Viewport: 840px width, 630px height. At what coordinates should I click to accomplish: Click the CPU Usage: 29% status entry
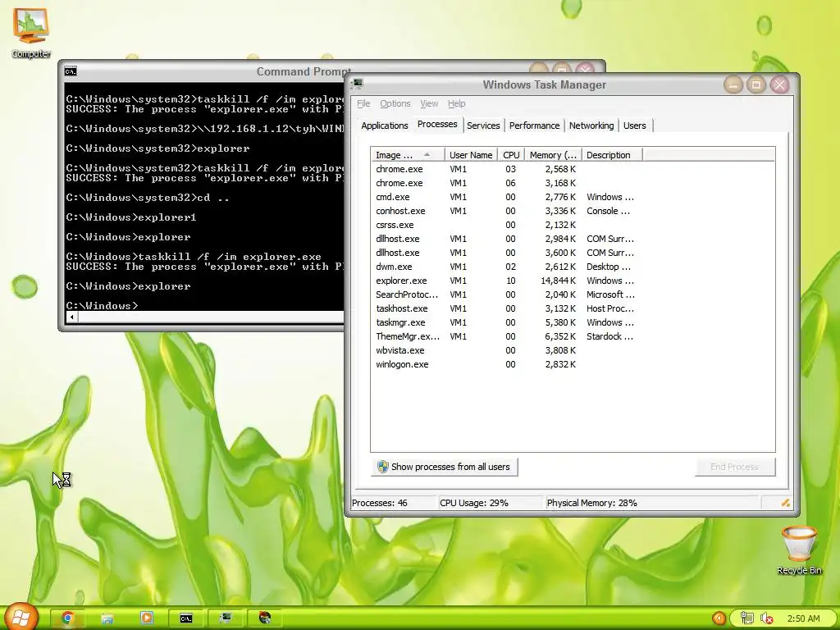(491, 503)
